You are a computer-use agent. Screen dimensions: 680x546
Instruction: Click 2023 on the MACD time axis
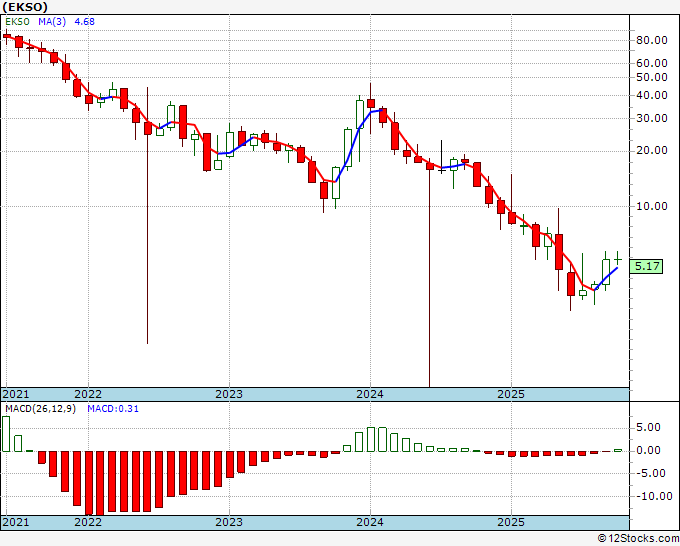click(x=229, y=522)
